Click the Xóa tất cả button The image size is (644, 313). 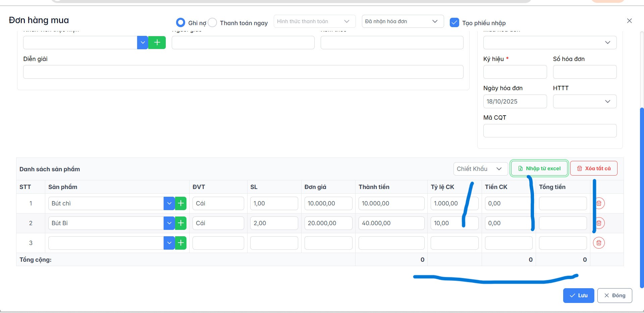tap(594, 169)
